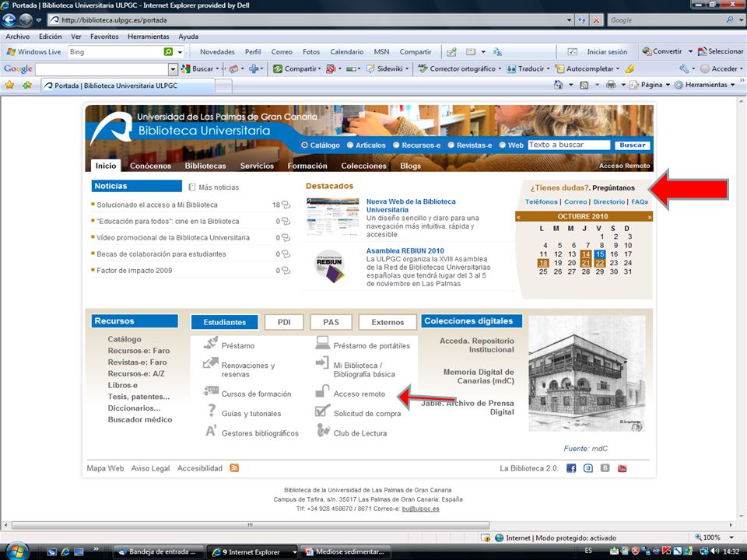The image size is (747, 560).
Task: Open the 100% zoom level dropdown
Action: point(731,537)
